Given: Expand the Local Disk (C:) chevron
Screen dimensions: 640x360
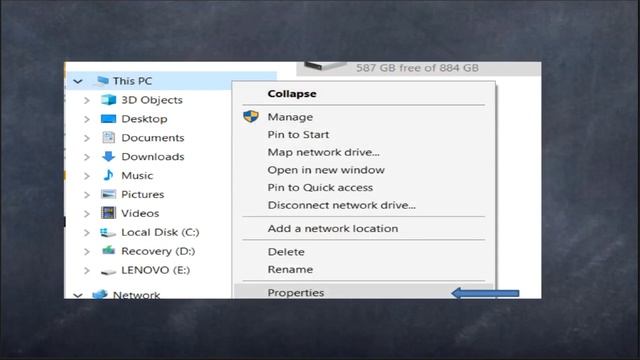Looking at the screenshot, I should tap(87, 233).
